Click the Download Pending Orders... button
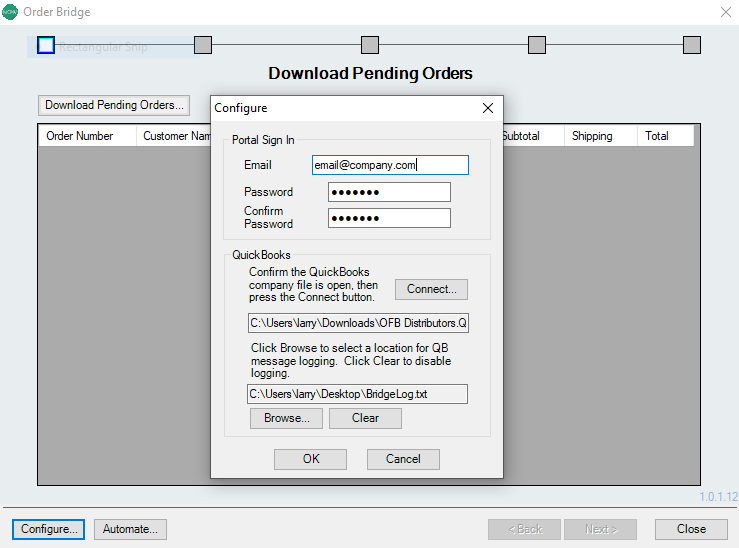This screenshot has height=548, width=739. [x=115, y=105]
